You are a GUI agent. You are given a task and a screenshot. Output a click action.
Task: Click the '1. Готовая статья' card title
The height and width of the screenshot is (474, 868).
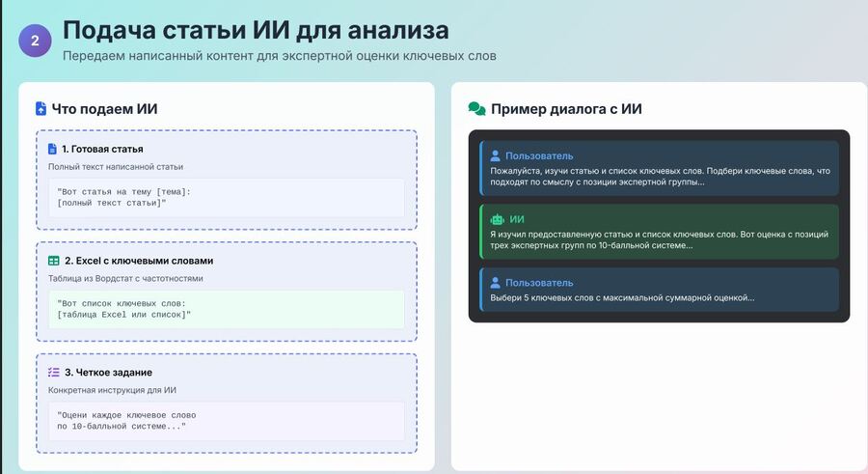(102, 149)
